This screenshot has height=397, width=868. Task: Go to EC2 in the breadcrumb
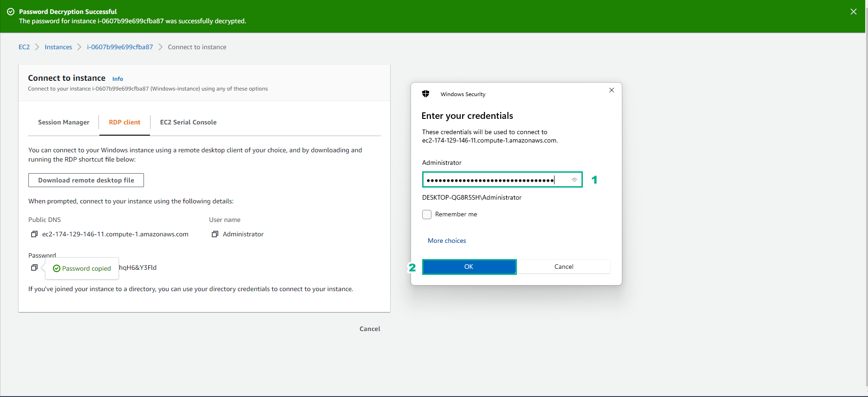pyautogui.click(x=24, y=47)
